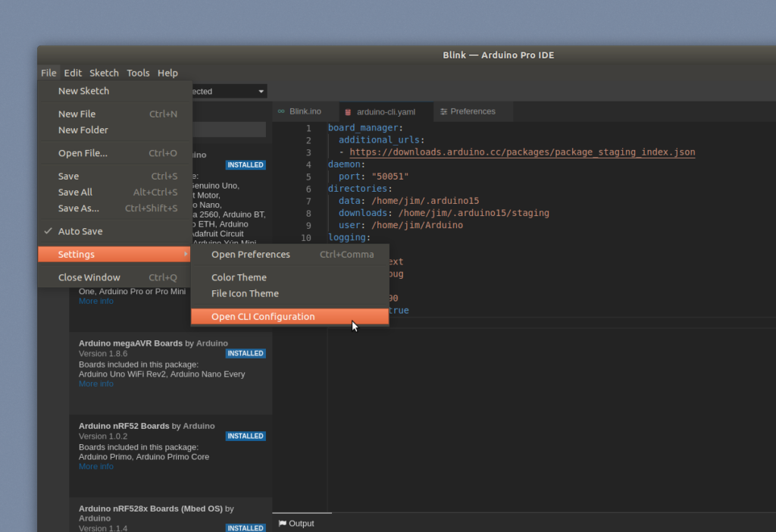Click the INSTALLED badge for nRF528x Boards (Mbed OS)
Viewport: 776px width, 532px height.
click(x=246, y=527)
